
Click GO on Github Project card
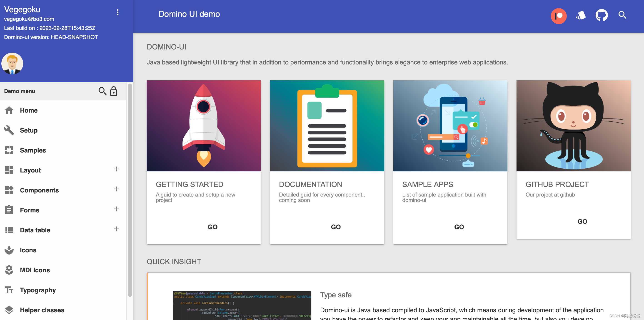tap(582, 222)
